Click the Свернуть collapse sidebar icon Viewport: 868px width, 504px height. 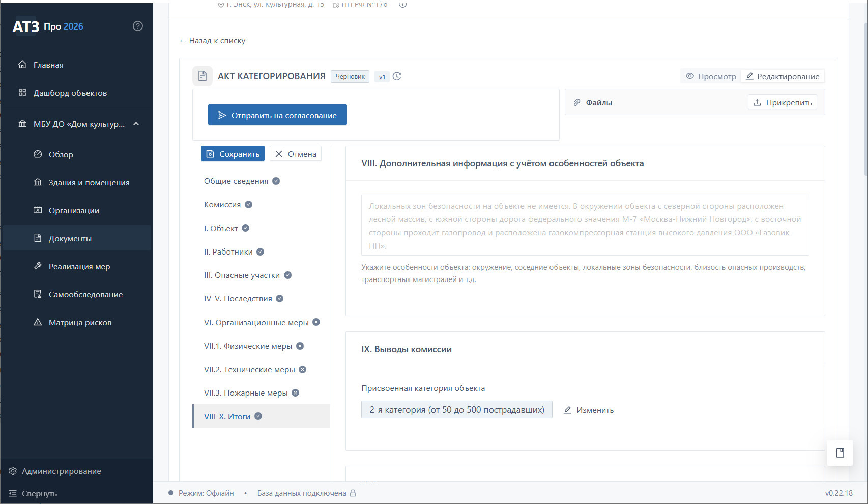pyautogui.click(x=13, y=493)
